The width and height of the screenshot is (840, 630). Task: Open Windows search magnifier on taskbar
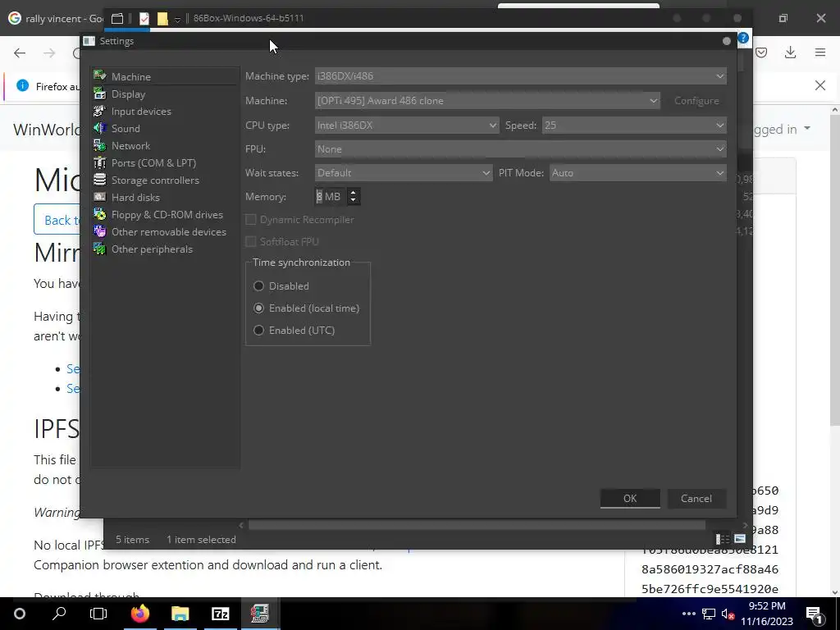59,614
